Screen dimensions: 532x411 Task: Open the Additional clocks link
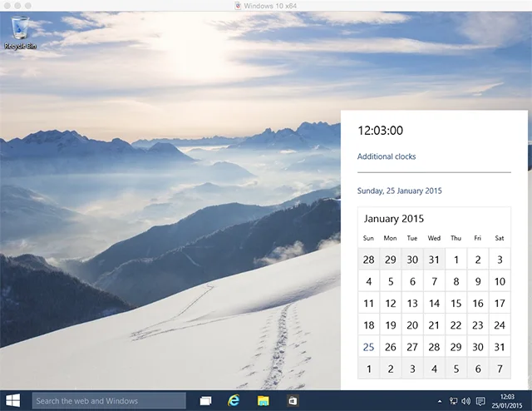click(x=387, y=156)
